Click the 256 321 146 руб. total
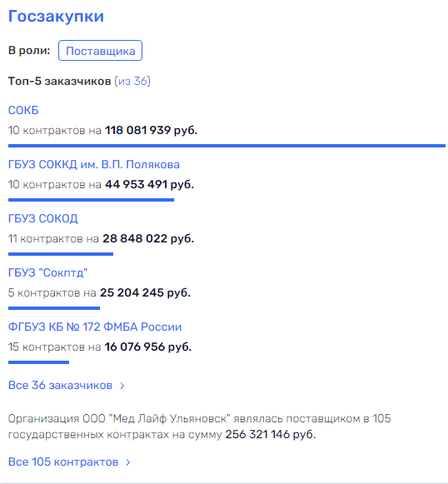 pos(271,434)
